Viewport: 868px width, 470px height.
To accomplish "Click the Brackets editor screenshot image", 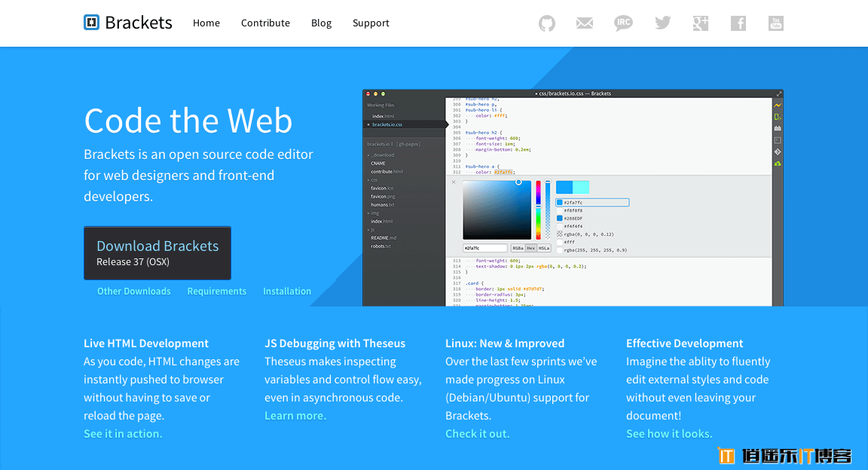I will 573,197.
